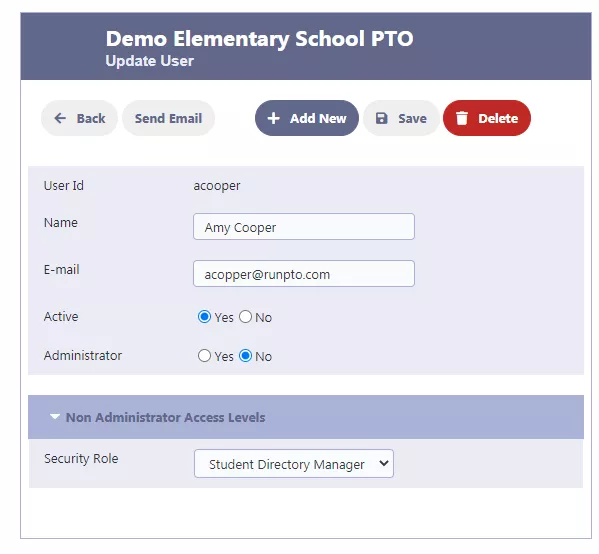The width and height of the screenshot is (599, 554).
Task: Click the floppy disk icon on Save
Action: [381, 118]
